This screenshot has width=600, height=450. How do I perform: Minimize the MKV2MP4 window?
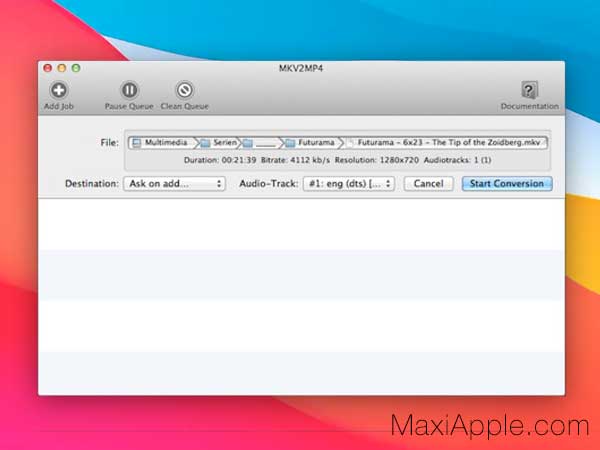click(x=62, y=68)
